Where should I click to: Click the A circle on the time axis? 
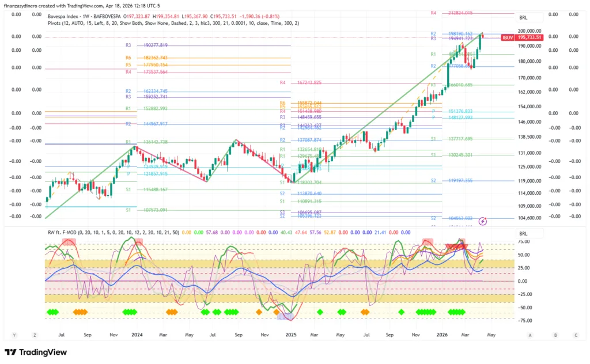[530, 335]
